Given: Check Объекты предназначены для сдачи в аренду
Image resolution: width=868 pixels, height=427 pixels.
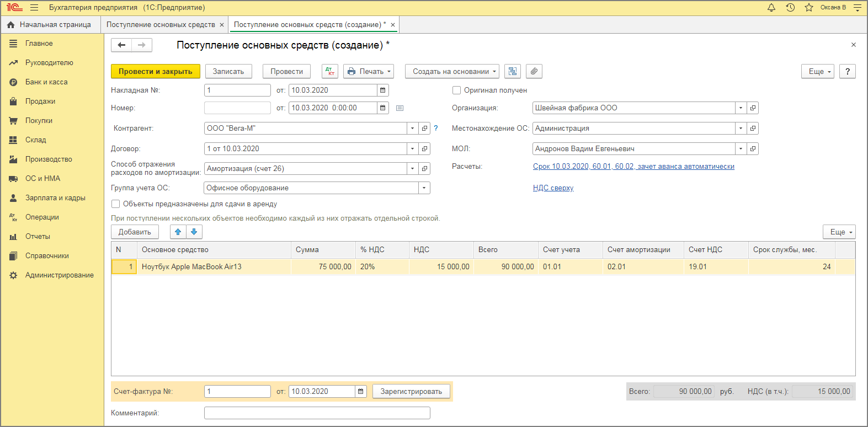Looking at the screenshot, I should click(115, 204).
